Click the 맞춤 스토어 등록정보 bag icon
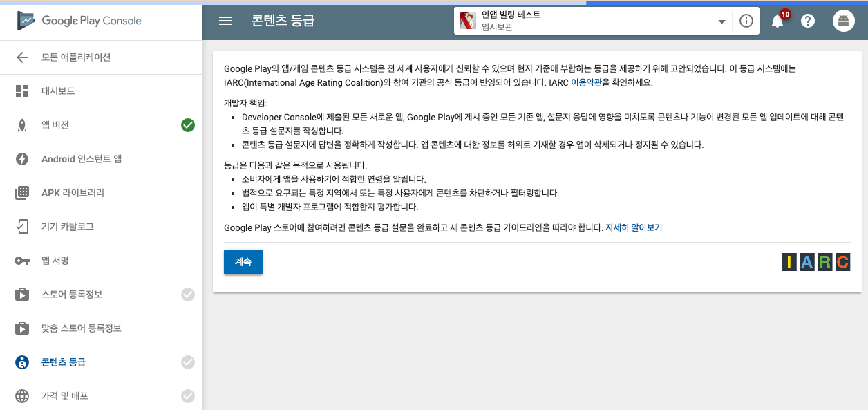 (22, 328)
